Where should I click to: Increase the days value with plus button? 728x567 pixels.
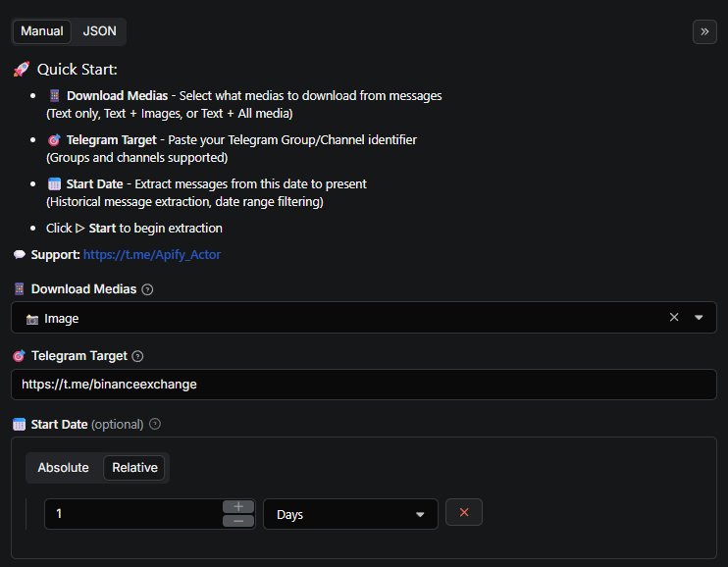(x=238, y=506)
